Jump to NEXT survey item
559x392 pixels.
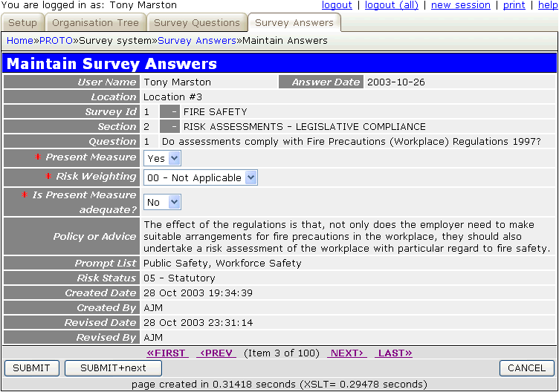click(x=347, y=353)
